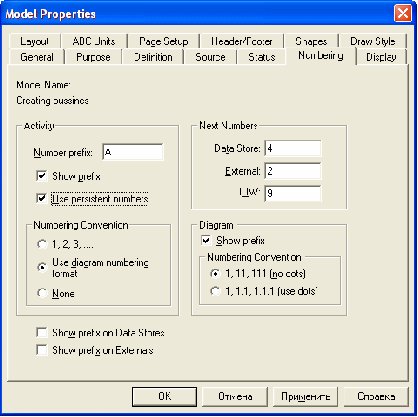
Task: Enable Show prefix on Externals checkbox
Action: 42,350
